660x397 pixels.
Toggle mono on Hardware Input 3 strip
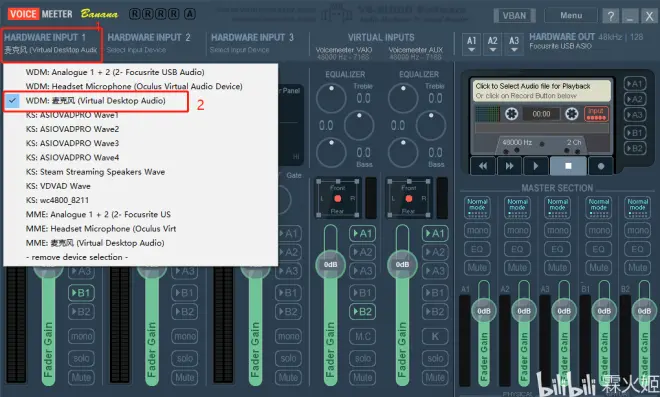[288, 336]
